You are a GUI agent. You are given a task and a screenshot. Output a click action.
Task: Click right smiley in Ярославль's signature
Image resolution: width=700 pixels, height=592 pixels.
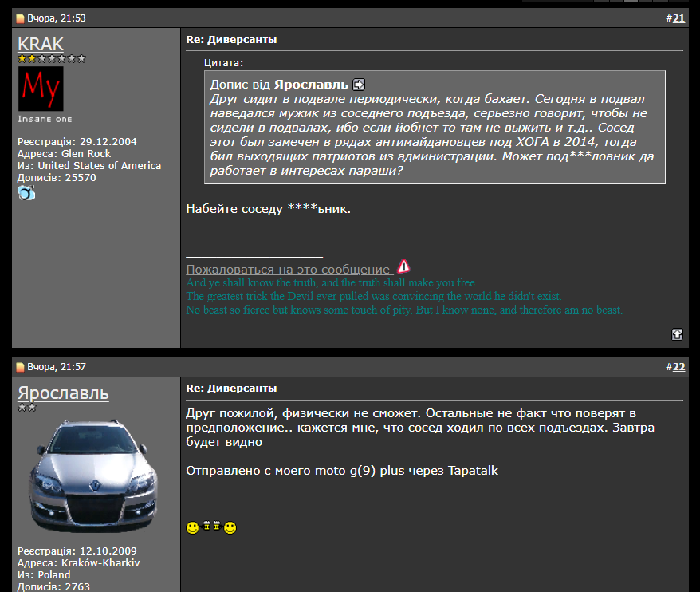(230, 528)
